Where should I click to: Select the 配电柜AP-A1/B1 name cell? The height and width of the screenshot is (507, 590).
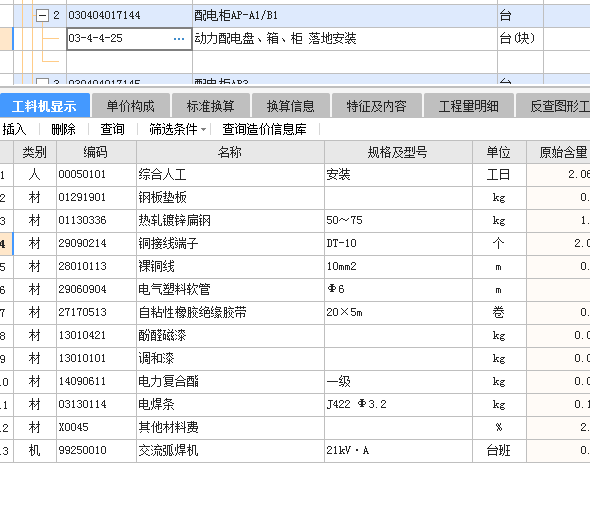pos(345,16)
